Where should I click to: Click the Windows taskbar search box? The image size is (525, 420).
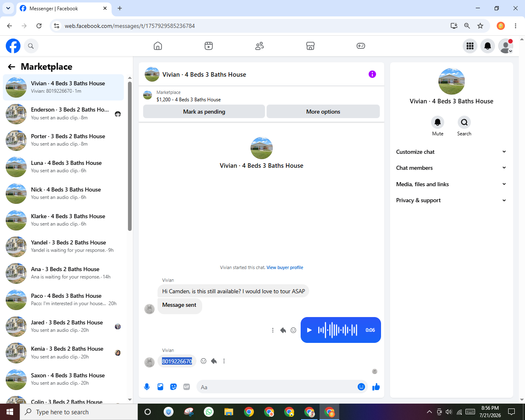(x=79, y=412)
